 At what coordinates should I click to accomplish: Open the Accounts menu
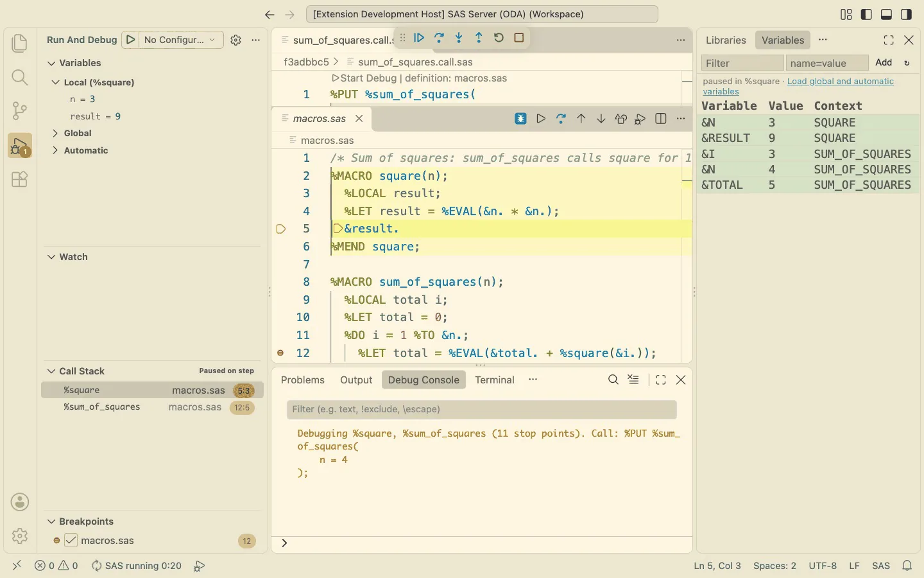click(x=20, y=502)
